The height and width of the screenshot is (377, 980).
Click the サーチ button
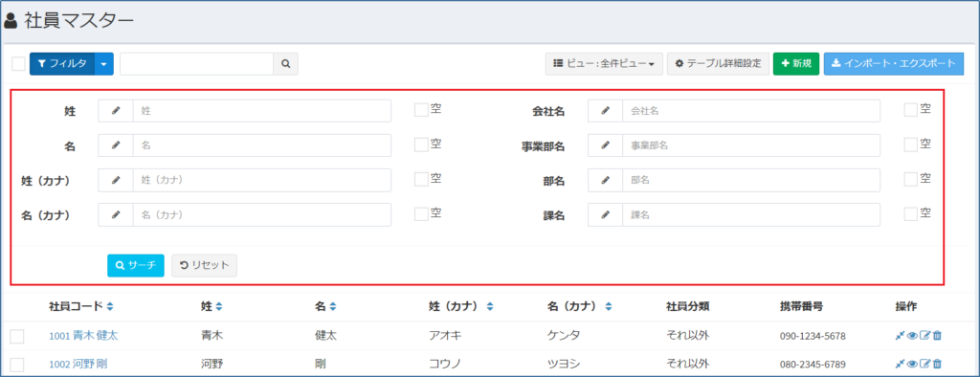136,265
